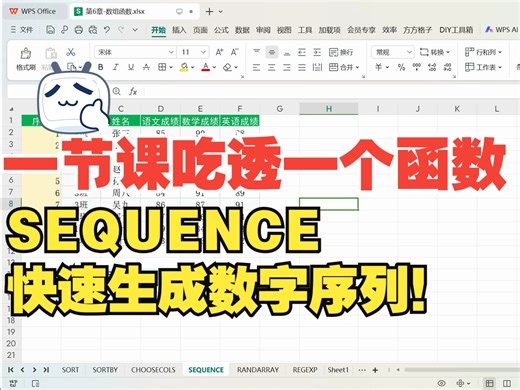Image resolution: width=520 pixels, height=390 pixels.
Task: Click the Clear eraser icon
Action: point(227,67)
